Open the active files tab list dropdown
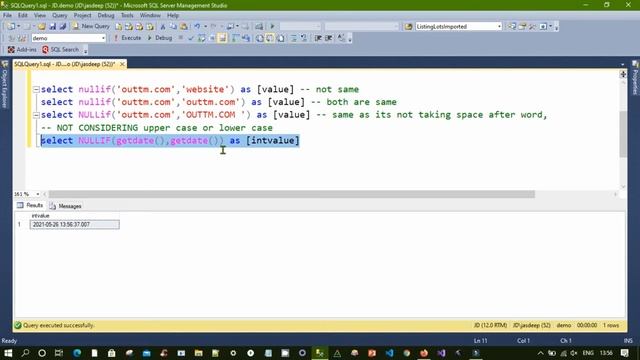This screenshot has height=360, width=640. pyautogui.click(x=622, y=64)
